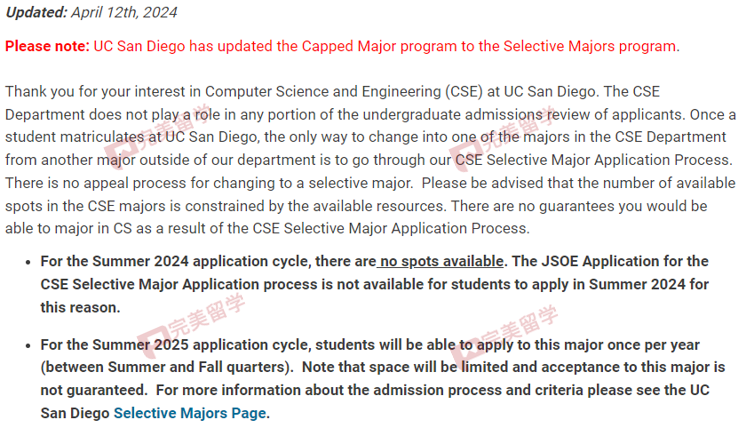Click the watermark logo overlapping "able to apply"
Screen dimensions: 743x428
tap(466, 352)
